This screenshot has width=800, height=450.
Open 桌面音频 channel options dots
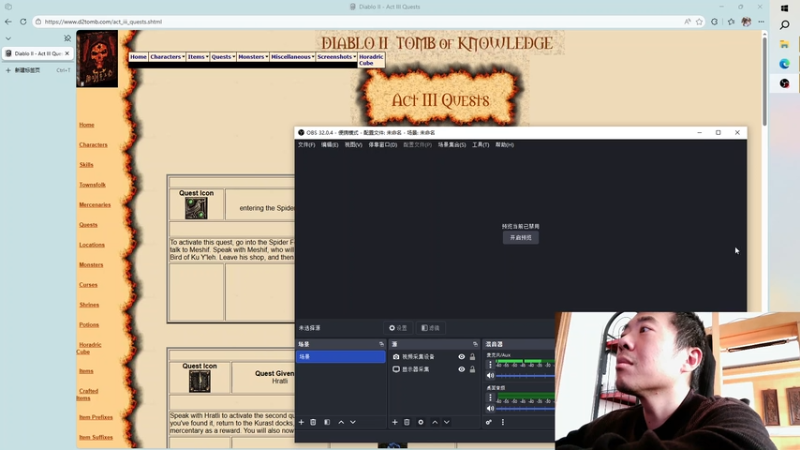coord(490,397)
